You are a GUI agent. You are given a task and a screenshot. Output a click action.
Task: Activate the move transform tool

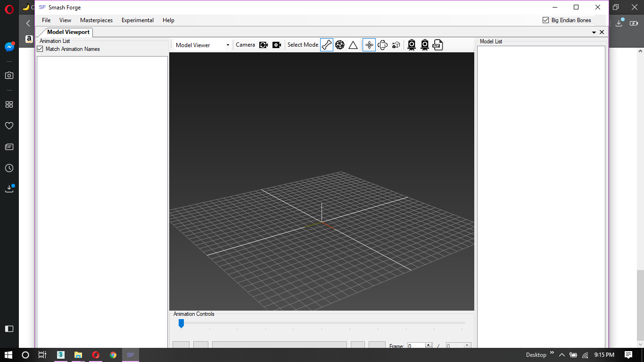pyautogui.click(x=369, y=44)
